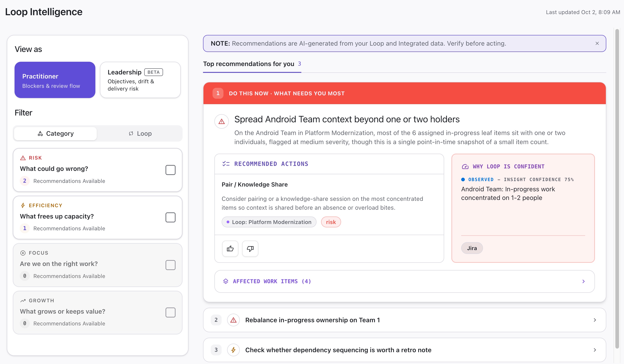This screenshot has width=624, height=364.
Task: Click the '2 Recommendations Available' Risk count badge
Action: [x=25, y=181]
